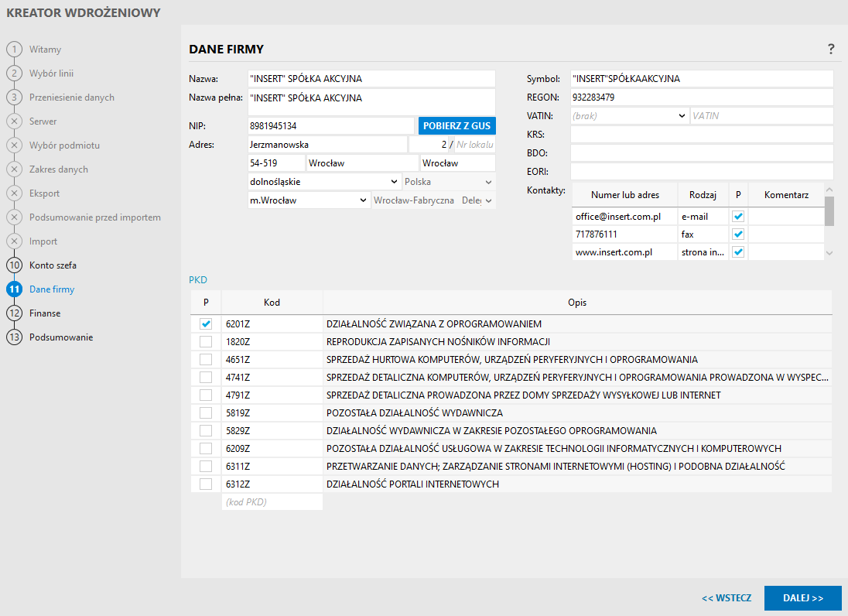
Task: Check the primary box for PKD 4791Z
Action: coord(206,395)
